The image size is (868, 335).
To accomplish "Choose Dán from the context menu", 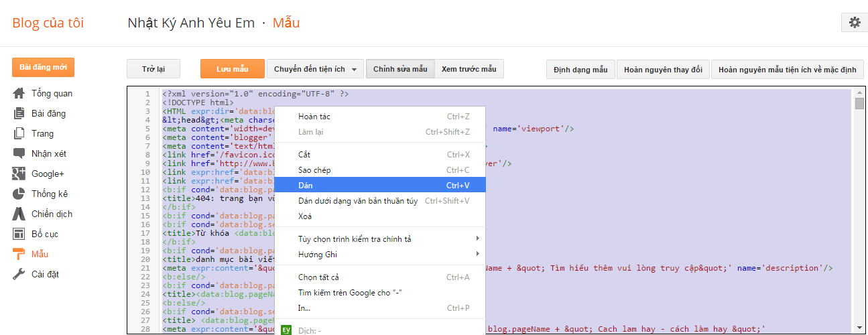I will click(x=380, y=185).
